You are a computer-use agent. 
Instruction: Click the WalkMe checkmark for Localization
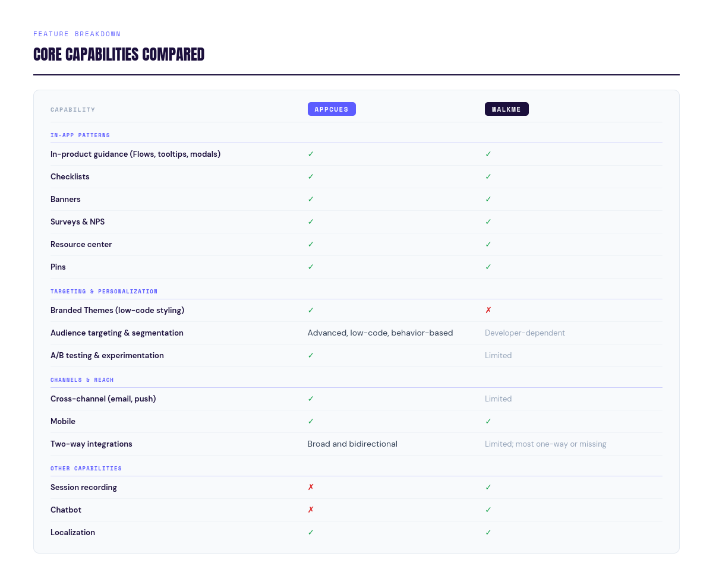pos(488,533)
